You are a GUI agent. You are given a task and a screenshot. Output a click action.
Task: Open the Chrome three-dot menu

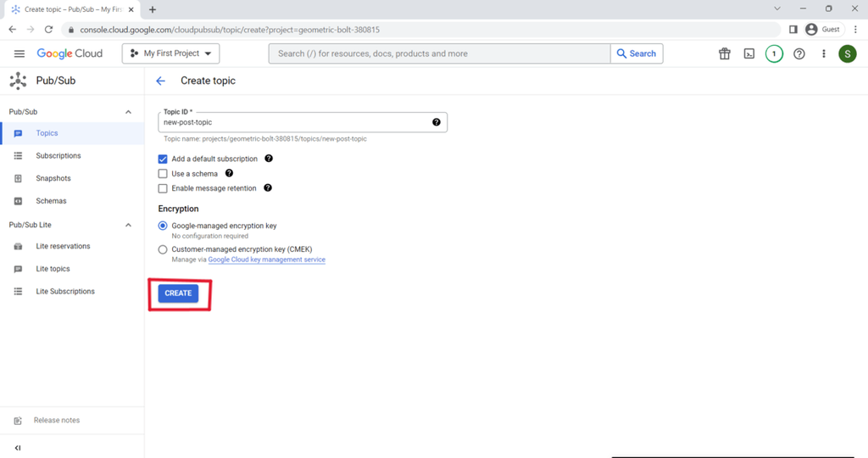pyautogui.click(x=856, y=30)
